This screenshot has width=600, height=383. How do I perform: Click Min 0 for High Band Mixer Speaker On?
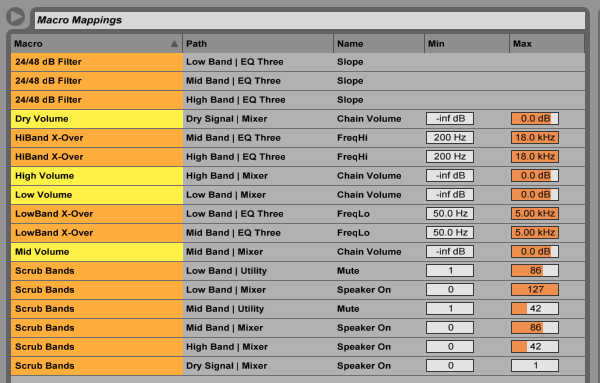point(450,347)
